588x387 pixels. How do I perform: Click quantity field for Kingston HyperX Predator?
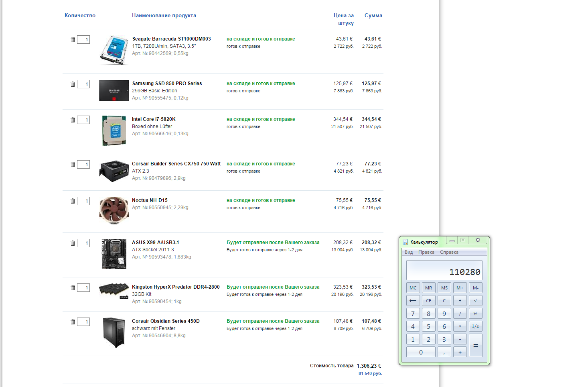click(83, 288)
